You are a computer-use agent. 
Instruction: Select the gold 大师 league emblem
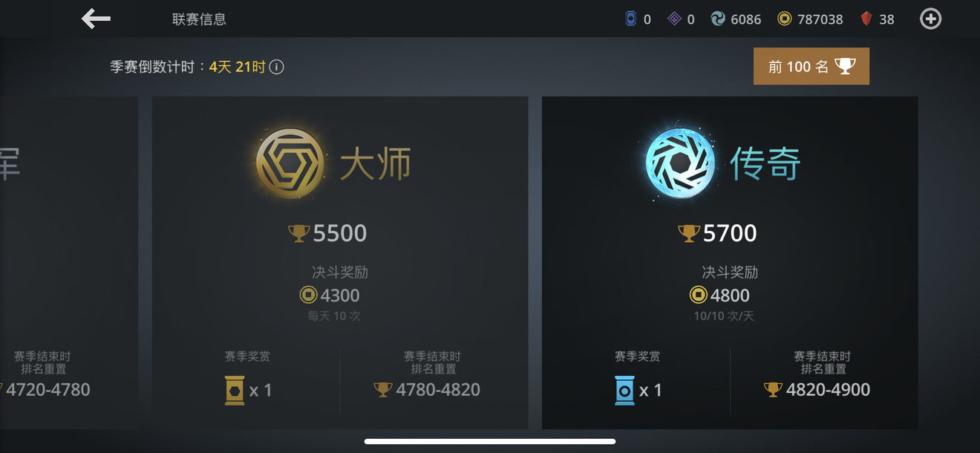click(x=290, y=163)
